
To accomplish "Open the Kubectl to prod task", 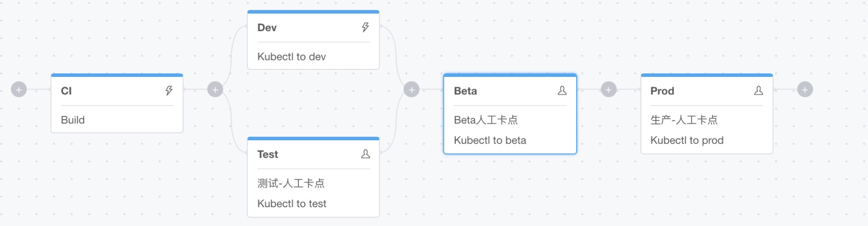I will (687, 140).
